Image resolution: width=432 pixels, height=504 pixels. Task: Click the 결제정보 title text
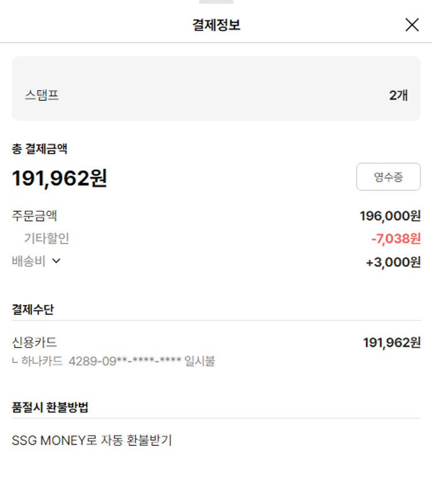tap(216, 25)
